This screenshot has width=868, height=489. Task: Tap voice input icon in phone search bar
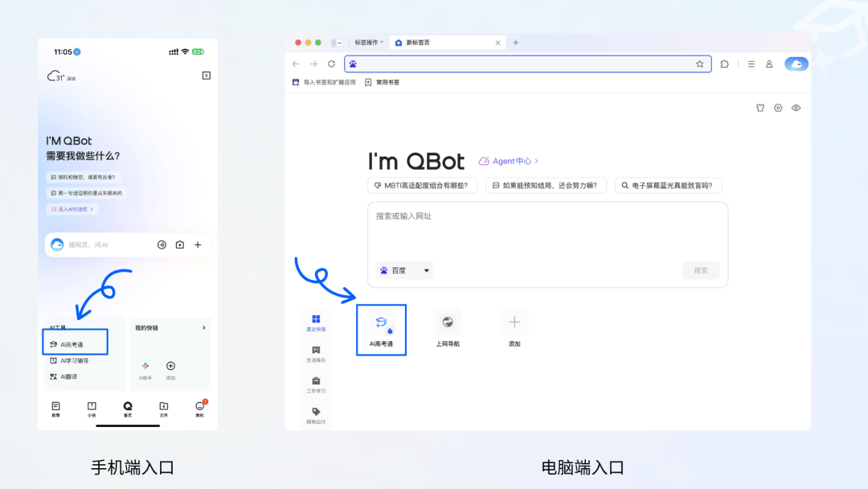(162, 244)
